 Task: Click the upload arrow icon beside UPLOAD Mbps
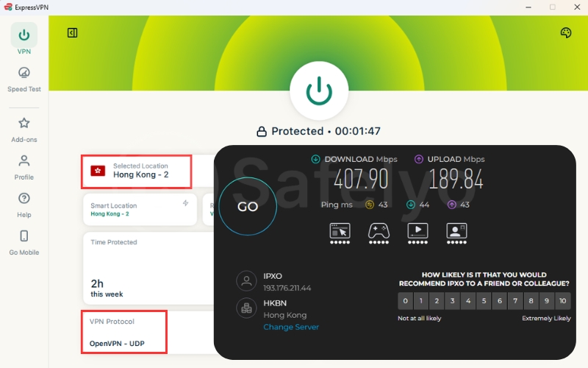click(418, 159)
